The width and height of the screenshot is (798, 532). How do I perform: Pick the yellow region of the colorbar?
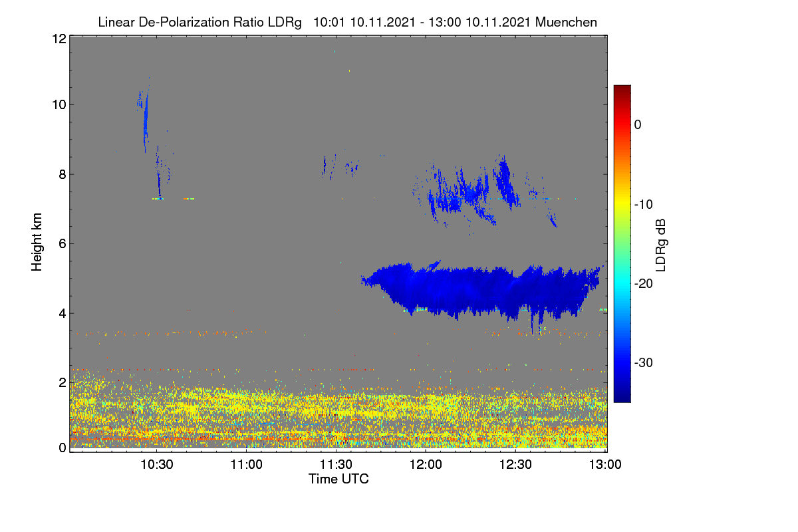point(622,204)
